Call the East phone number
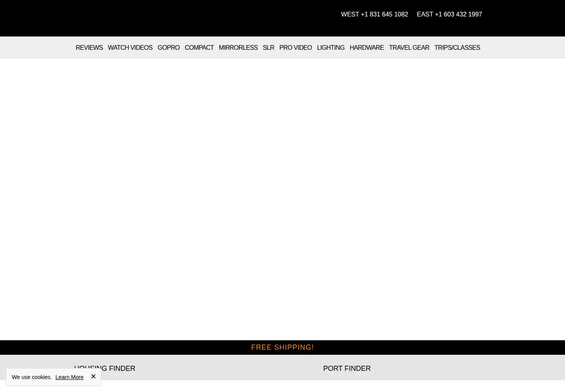This screenshot has width=565, height=392. [x=449, y=14]
